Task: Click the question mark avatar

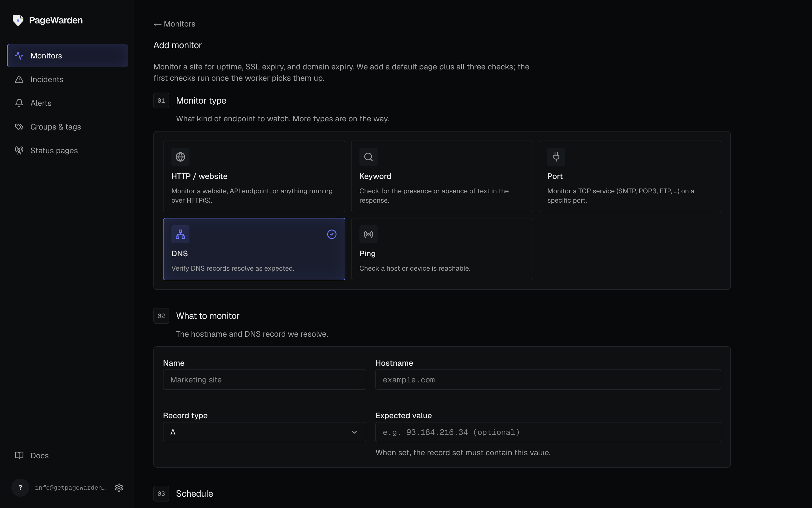Action: [x=20, y=487]
